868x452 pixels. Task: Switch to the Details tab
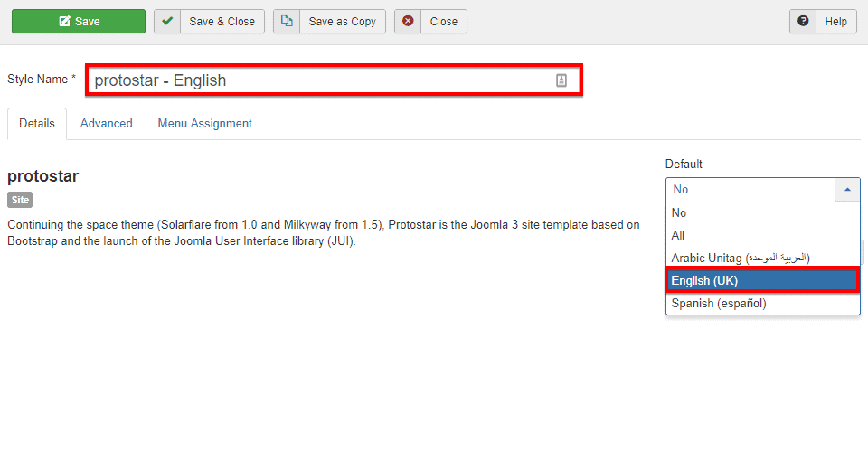point(37,123)
